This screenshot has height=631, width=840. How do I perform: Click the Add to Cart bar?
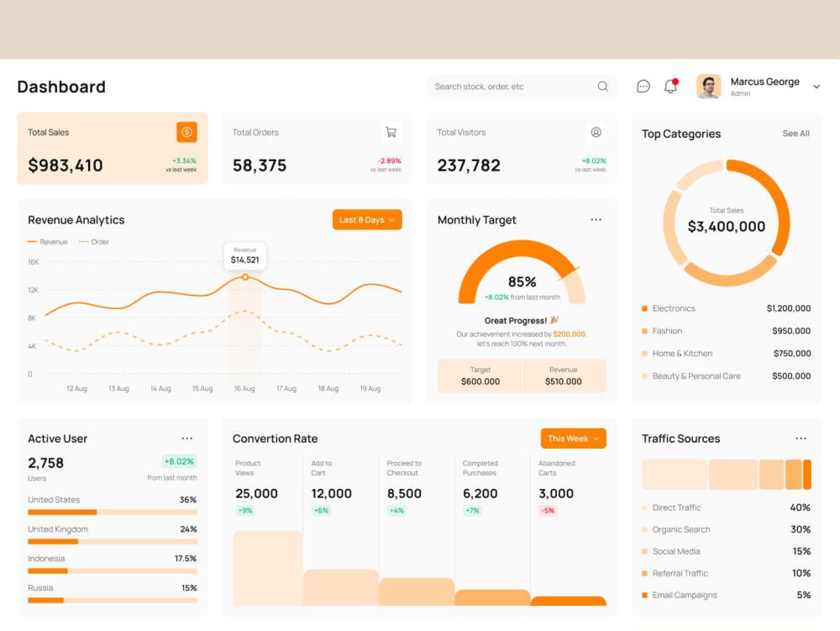click(341, 587)
